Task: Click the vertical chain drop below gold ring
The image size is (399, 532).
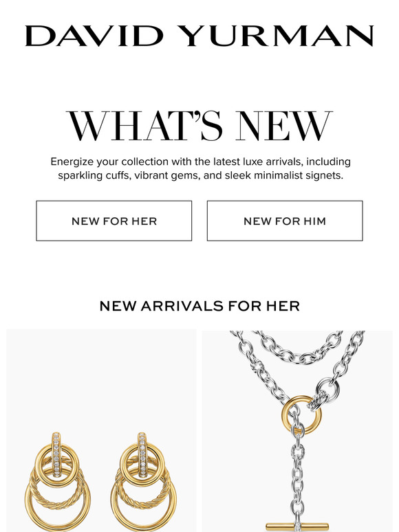Action: (x=298, y=475)
